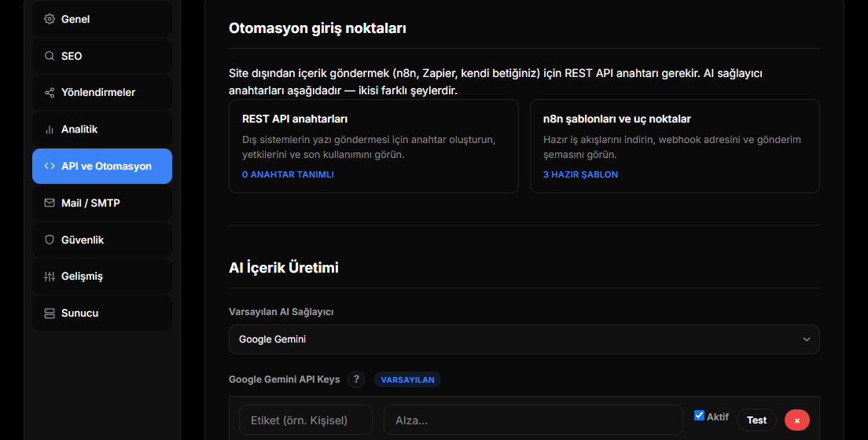Click the Varsayılan AI Sağlayıcı label
The width and height of the screenshot is (868, 440).
click(281, 312)
